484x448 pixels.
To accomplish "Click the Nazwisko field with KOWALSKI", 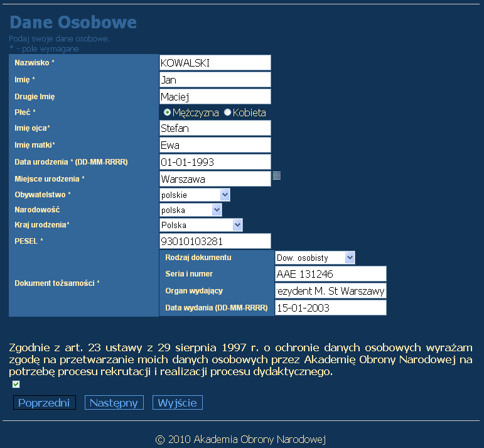I will pyautogui.click(x=215, y=63).
